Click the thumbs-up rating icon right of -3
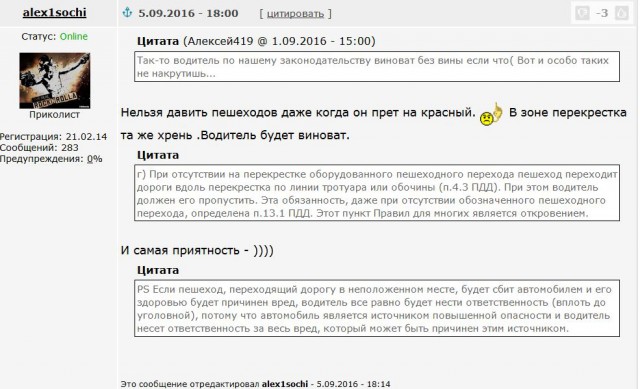640x389 pixels. click(622, 13)
